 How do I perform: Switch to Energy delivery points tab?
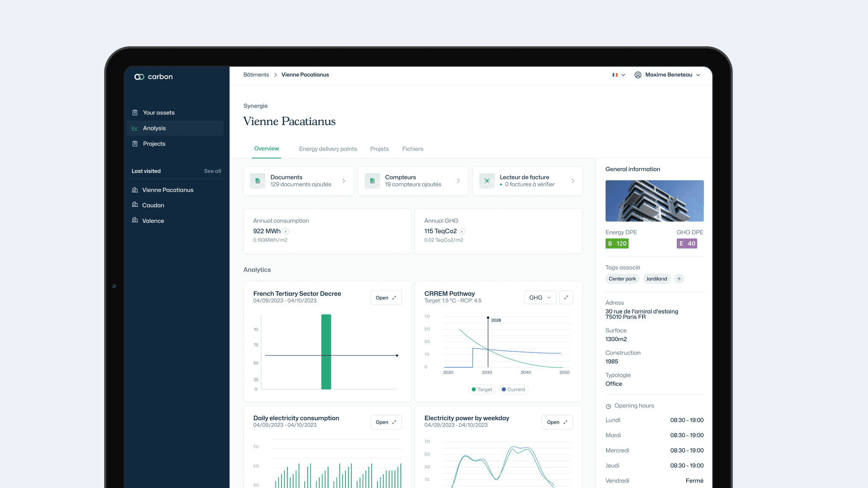(328, 149)
